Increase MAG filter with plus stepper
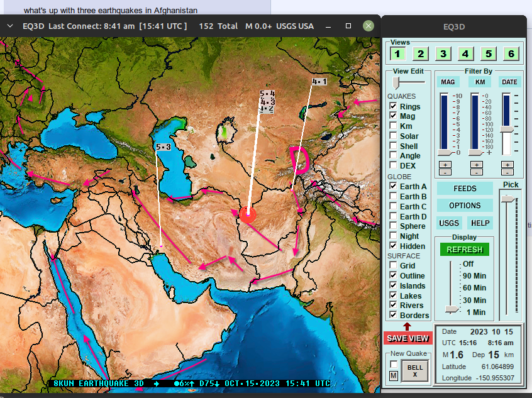 tap(445, 165)
